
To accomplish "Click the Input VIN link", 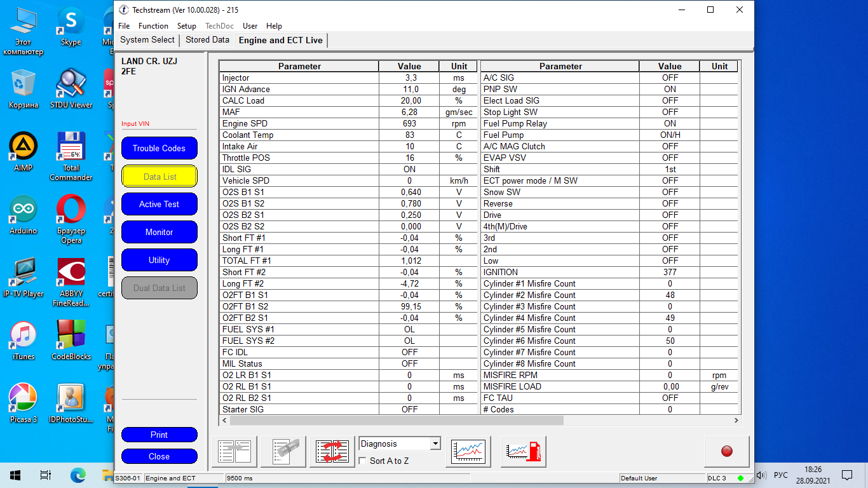I will click(135, 124).
